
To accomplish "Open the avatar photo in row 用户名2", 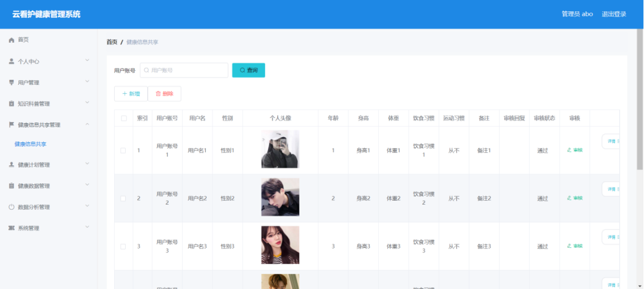I will coord(280,197).
